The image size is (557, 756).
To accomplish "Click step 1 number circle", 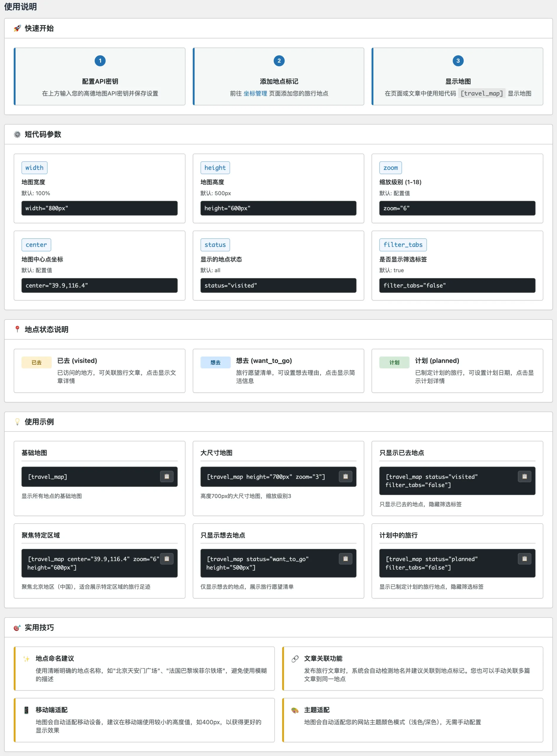I will pyautogui.click(x=100, y=61).
